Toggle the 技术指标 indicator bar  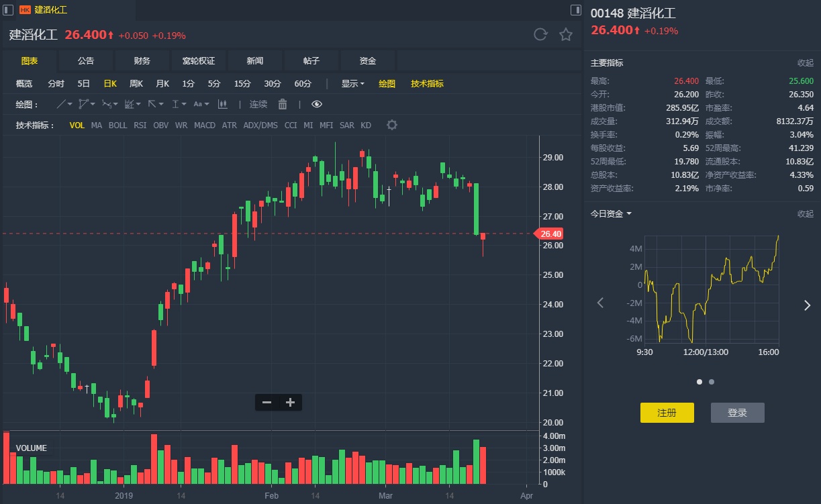pyautogui.click(x=427, y=84)
